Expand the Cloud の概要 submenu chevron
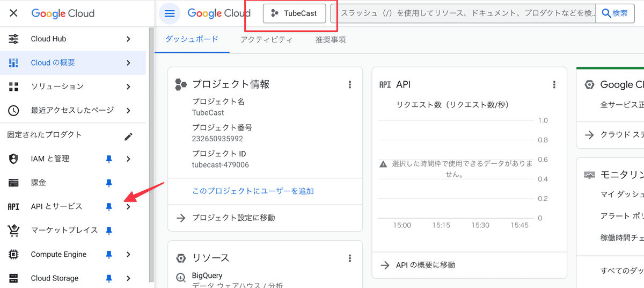The width and height of the screenshot is (644, 288). click(x=128, y=63)
